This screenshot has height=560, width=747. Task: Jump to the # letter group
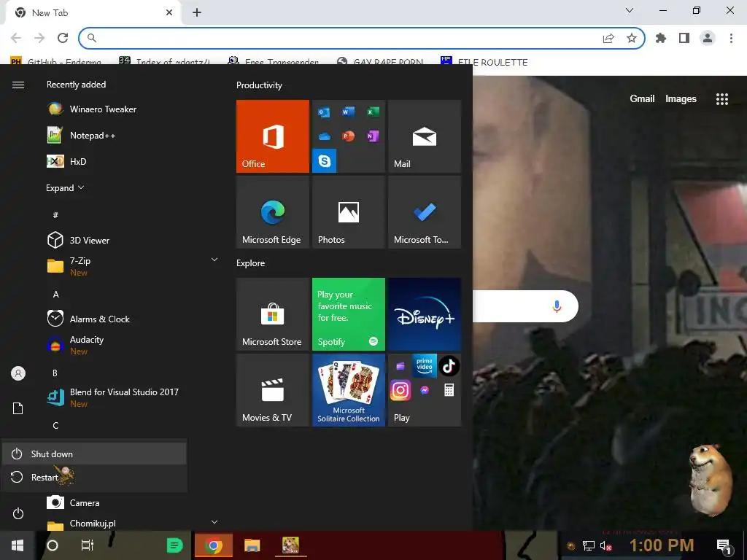pyautogui.click(x=55, y=215)
